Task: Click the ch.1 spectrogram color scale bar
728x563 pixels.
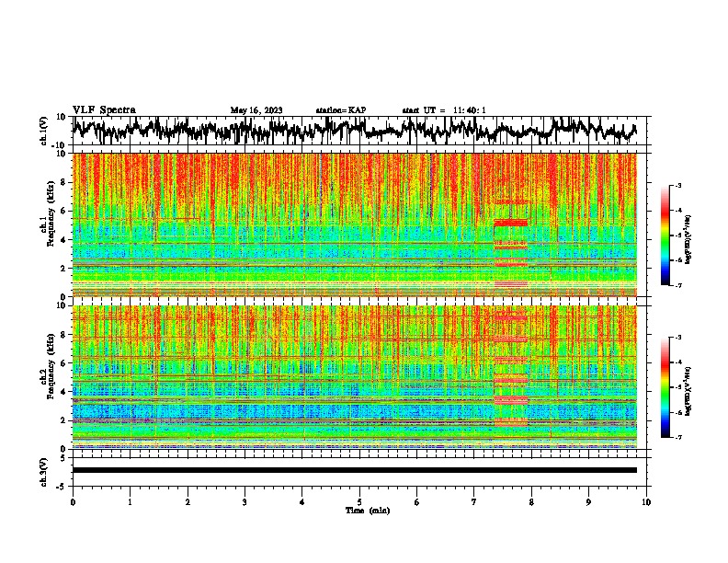Action: point(665,236)
